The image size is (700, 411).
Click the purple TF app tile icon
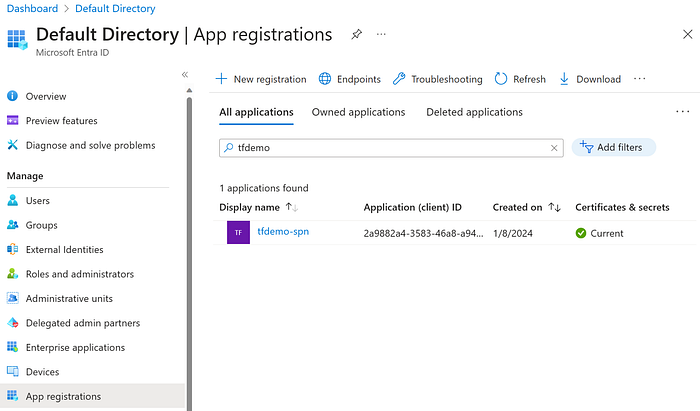pyautogui.click(x=238, y=232)
